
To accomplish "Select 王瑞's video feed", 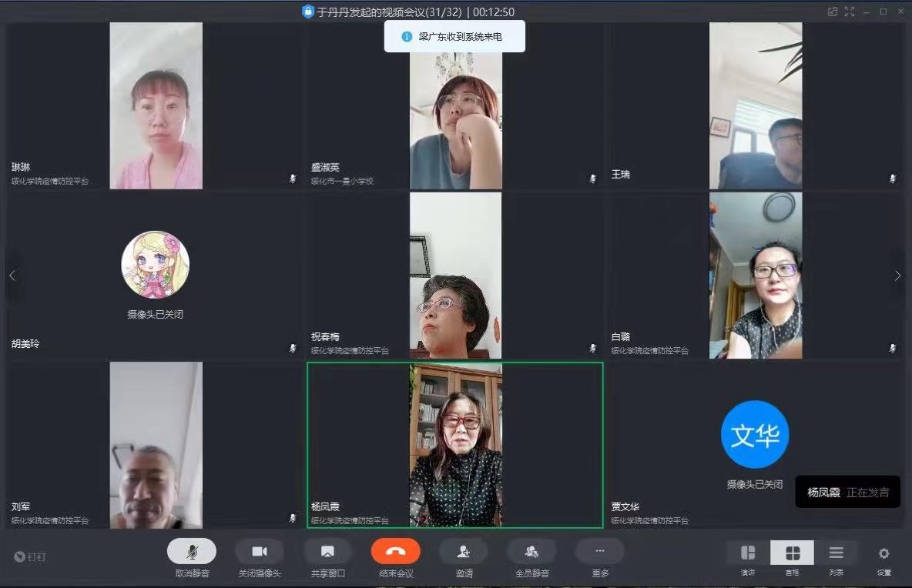I will click(x=756, y=105).
